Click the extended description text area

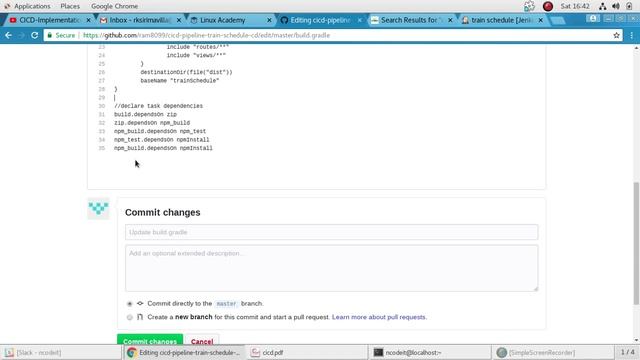pos(331,268)
